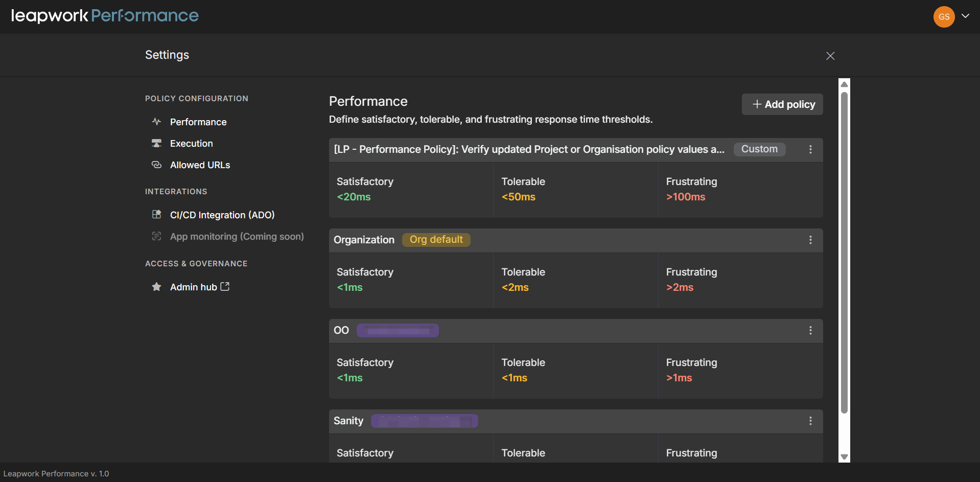Click the Org default badge
This screenshot has height=482, width=980.
point(436,240)
